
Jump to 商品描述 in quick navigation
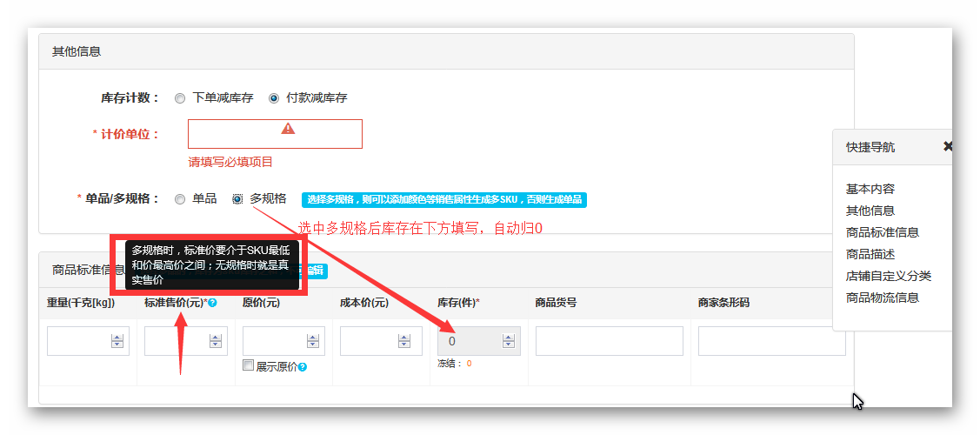point(870,254)
